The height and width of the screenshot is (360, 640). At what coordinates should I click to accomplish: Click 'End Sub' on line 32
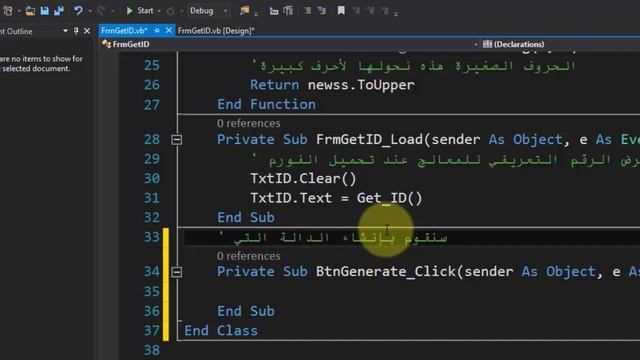pyautogui.click(x=246, y=218)
